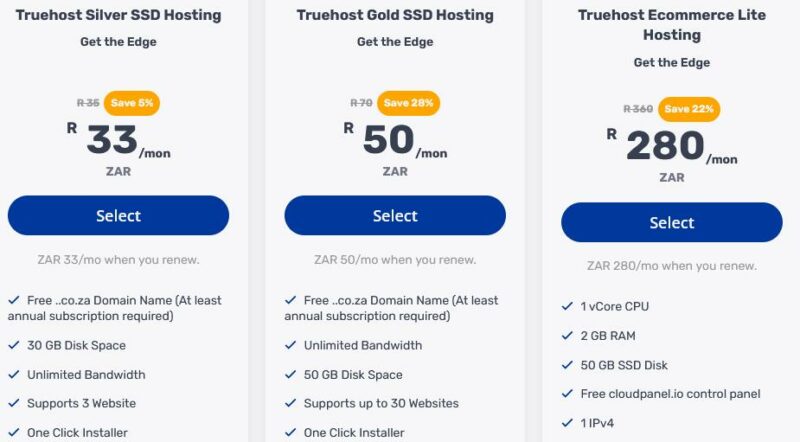The height and width of the screenshot is (442, 800).
Task: Click checkmark beside 30 GB Disk Space
Action: tap(14, 345)
